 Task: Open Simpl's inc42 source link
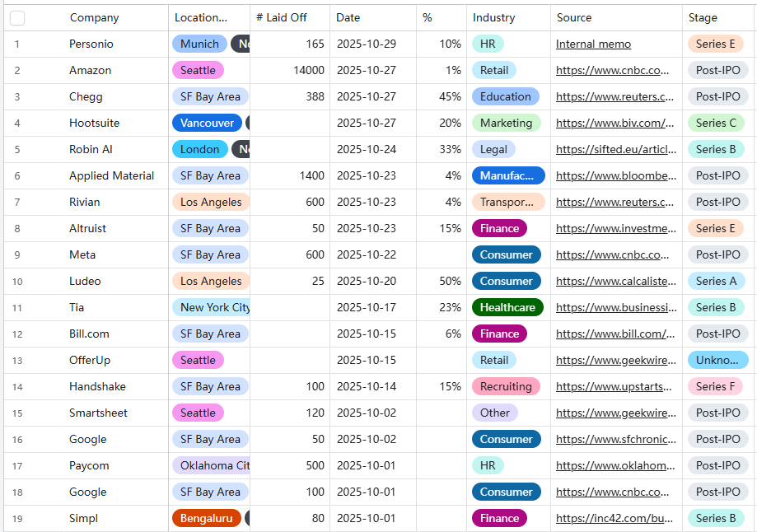(614, 519)
